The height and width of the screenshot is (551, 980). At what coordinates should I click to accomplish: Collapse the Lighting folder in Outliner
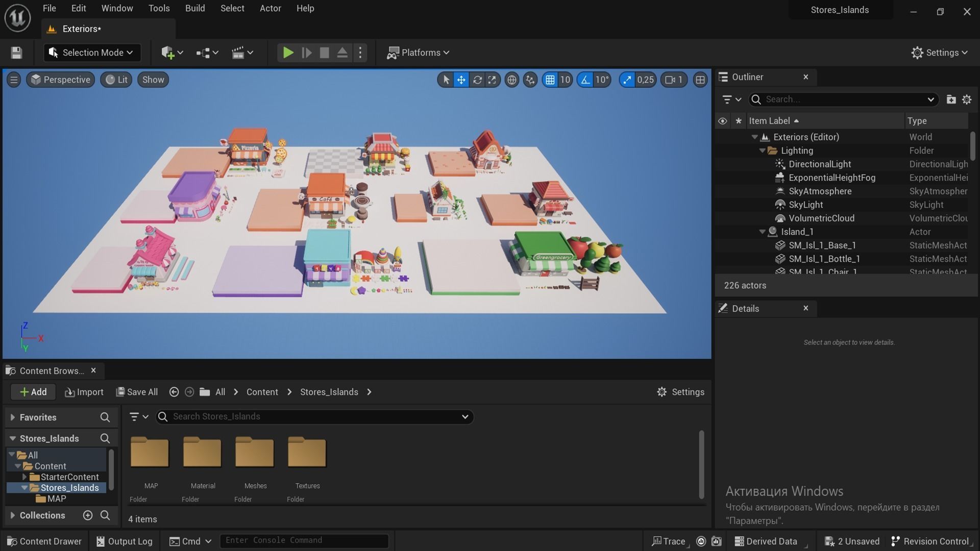tap(762, 151)
